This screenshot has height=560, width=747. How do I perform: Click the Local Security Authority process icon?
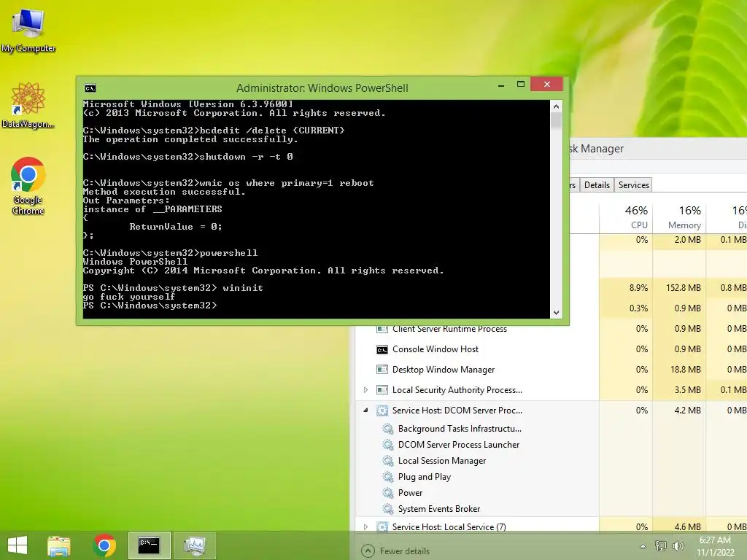tap(382, 390)
